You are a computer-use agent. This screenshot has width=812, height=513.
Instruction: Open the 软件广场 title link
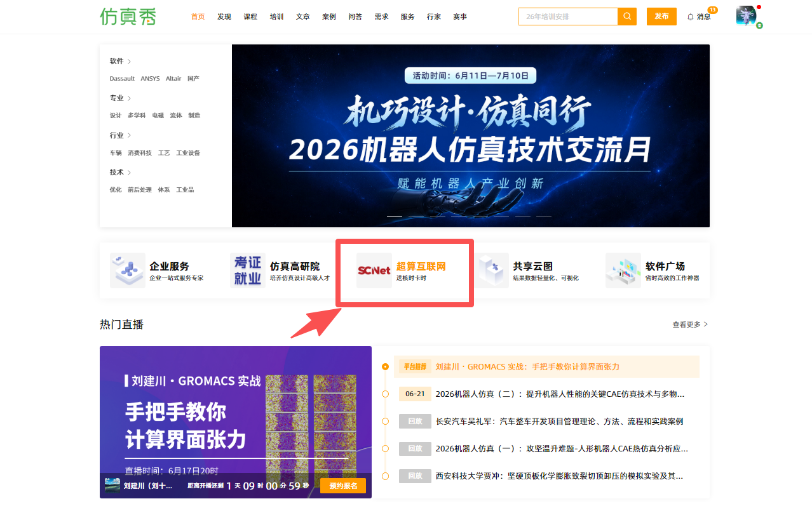pos(665,267)
